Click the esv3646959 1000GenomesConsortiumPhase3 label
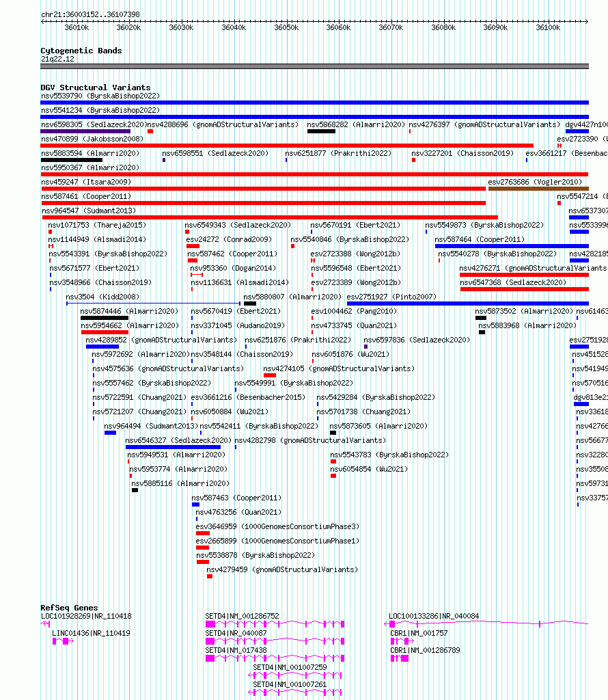Image resolution: width=608 pixels, height=700 pixels. pos(277,527)
